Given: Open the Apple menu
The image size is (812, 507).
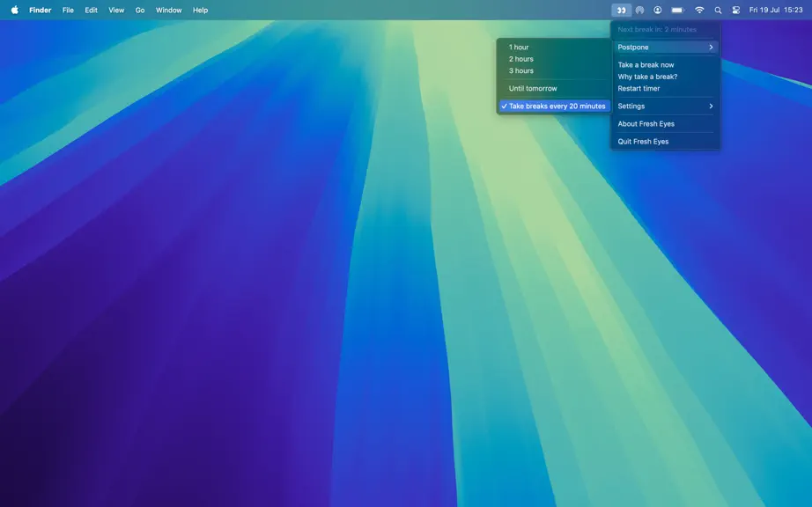Looking at the screenshot, I should pos(14,10).
